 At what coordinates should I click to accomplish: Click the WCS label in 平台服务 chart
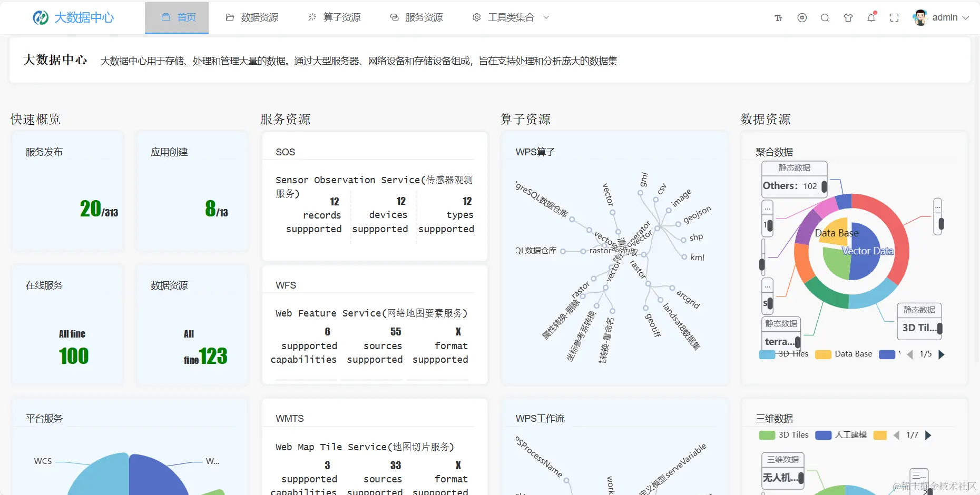click(43, 461)
